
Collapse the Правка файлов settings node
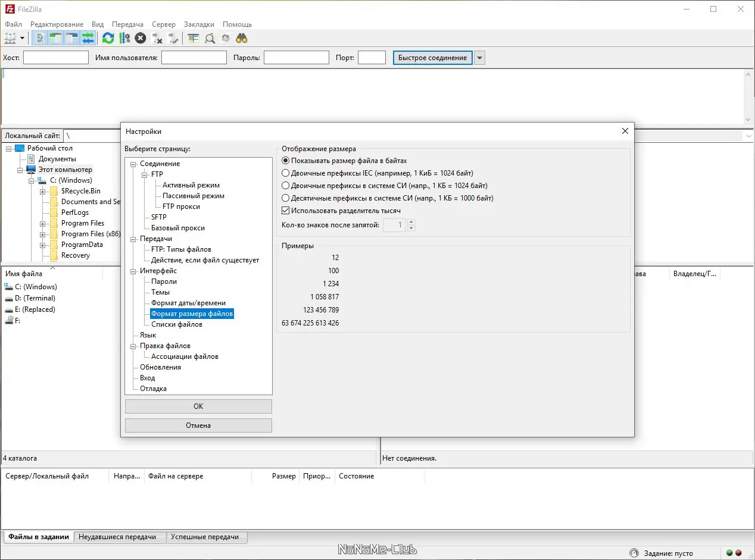(x=133, y=346)
